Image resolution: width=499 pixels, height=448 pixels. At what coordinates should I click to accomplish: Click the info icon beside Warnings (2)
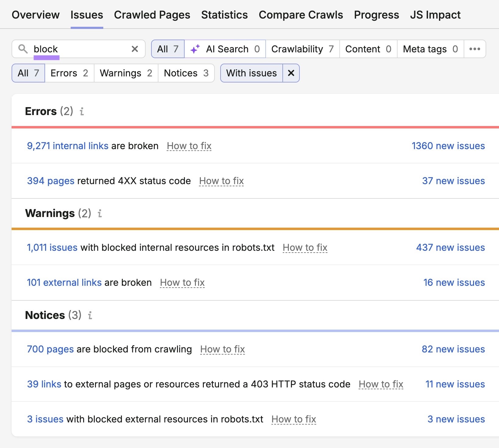coord(100,213)
